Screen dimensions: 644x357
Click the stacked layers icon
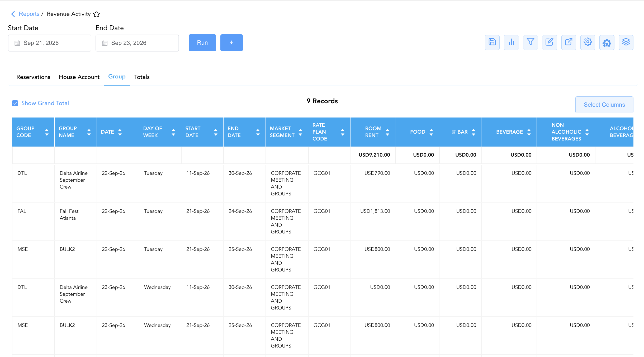(626, 43)
